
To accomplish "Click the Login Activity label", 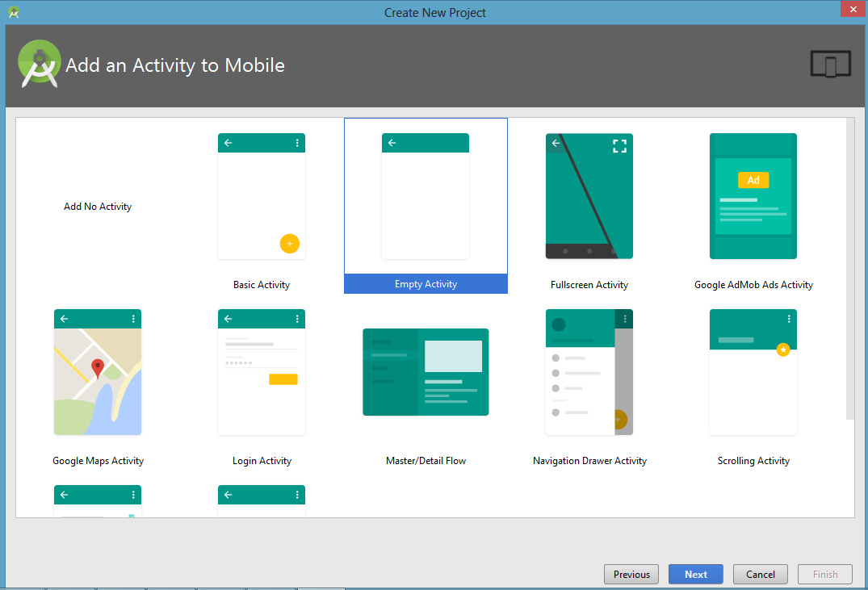I will 262,461.
